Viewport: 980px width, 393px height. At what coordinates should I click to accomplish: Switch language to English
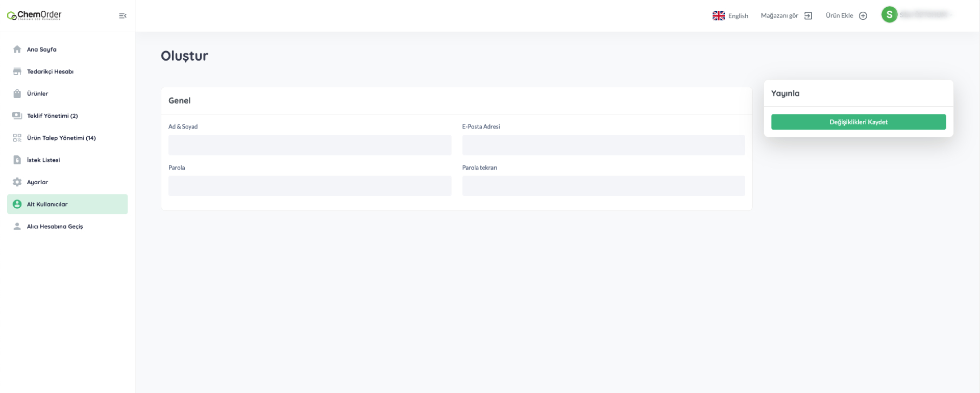click(x=730, y=16)
